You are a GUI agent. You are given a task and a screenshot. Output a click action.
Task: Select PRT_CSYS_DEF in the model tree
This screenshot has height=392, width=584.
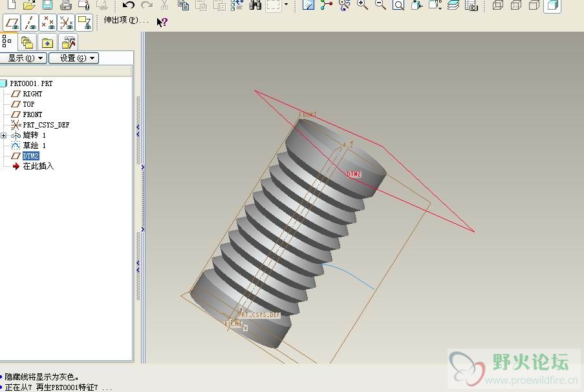pyautogui.click(x=46, y=125)
